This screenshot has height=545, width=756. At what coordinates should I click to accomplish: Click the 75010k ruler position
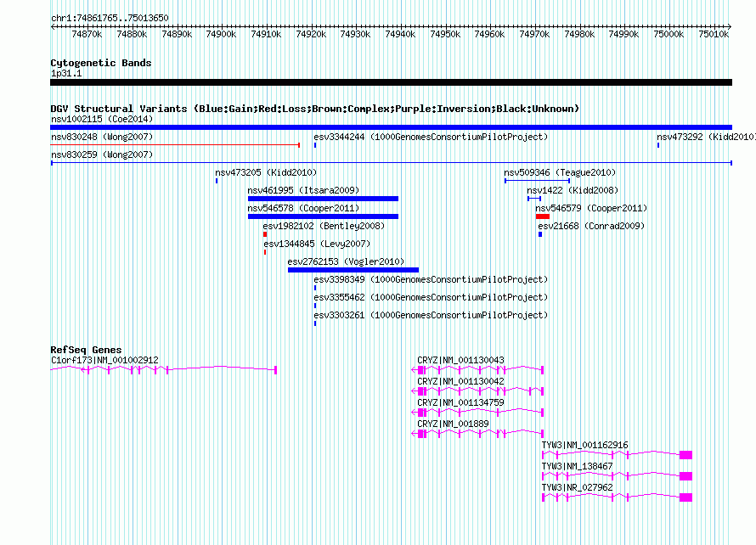[x=714, y=34]
